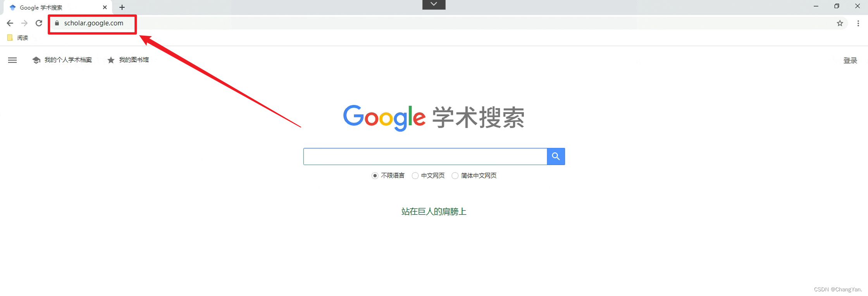Select the Google 学术搜索 browser tab
The height and width of the screenshot is (296, 868).
pyautogui.click(x=57, y=7)
